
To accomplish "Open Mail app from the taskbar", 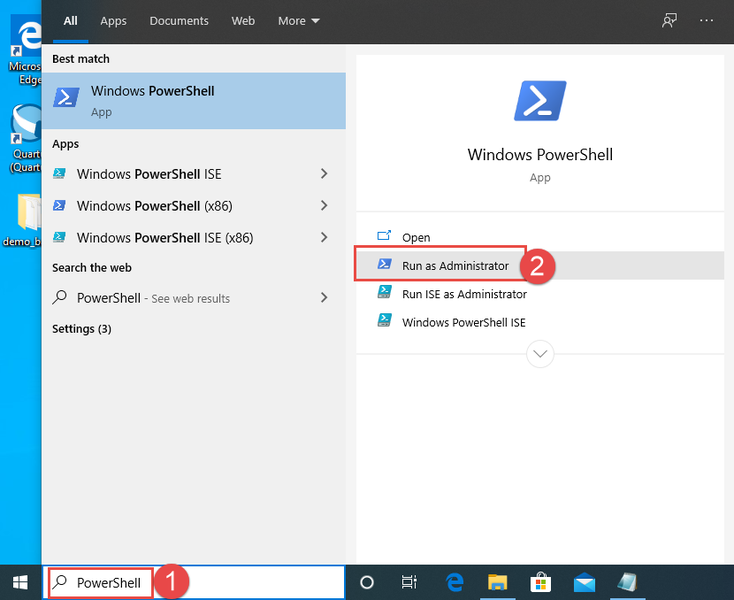I will [x=584, y=582].
